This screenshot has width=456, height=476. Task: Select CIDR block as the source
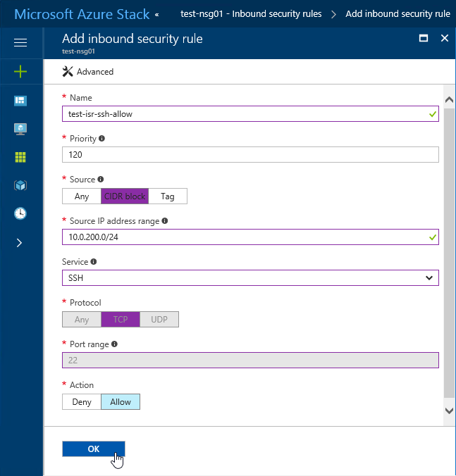click(125, 196)
